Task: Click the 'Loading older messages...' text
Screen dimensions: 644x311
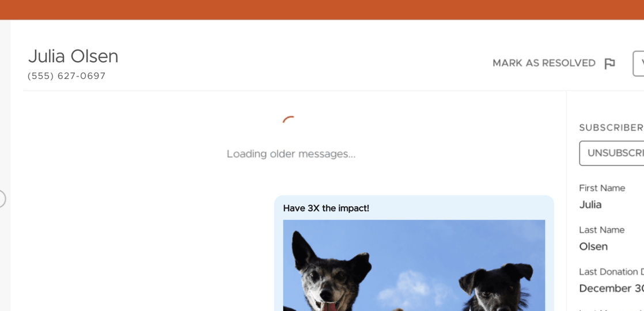Action: [x=291, y=154]
